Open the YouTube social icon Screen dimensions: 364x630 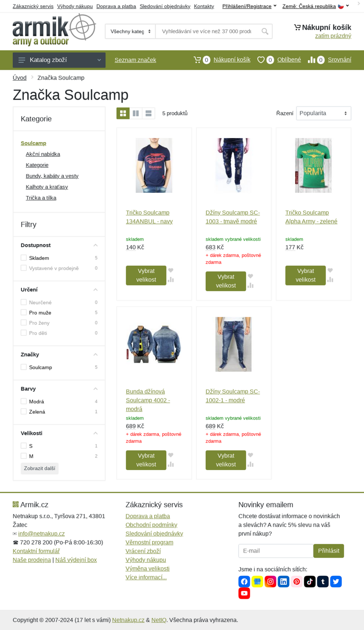(x=244, y=593)
